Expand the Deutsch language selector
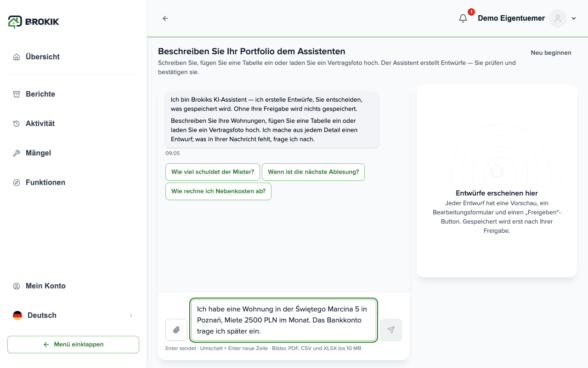 (x=73, y=316)
